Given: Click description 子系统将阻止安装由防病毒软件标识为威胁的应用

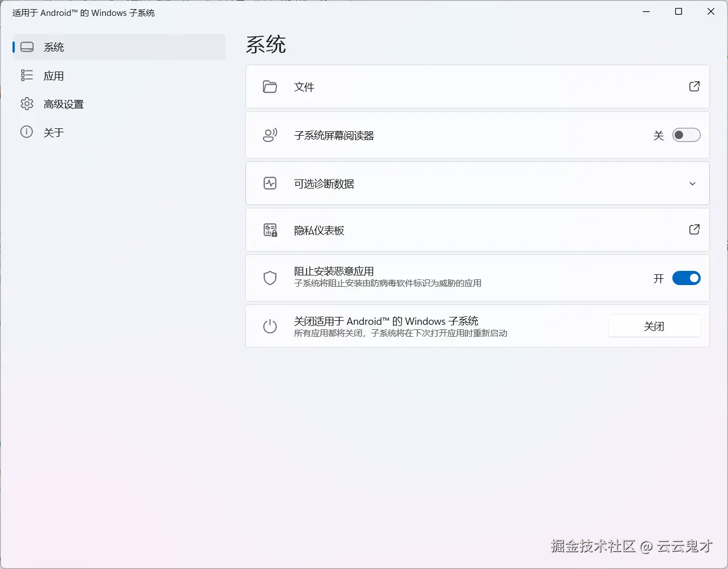Looking at the screenshot, I should [x=388, y=283].
